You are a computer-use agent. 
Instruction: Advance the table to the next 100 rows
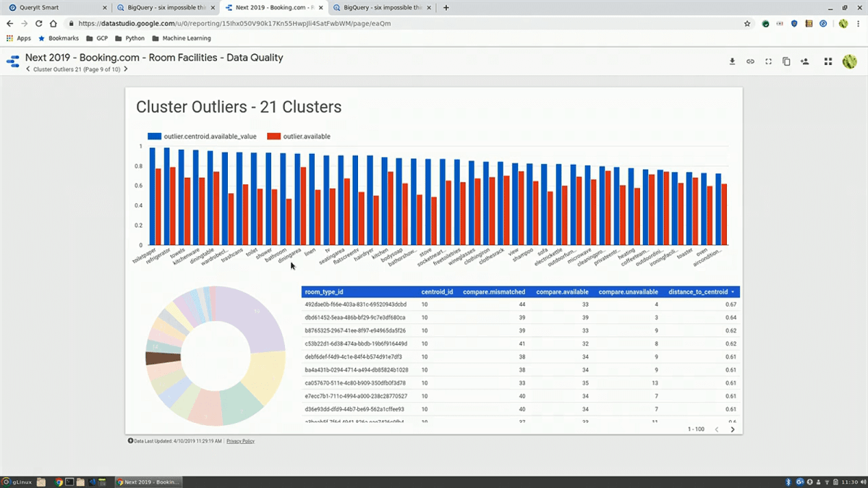click(x=733, y=428)
